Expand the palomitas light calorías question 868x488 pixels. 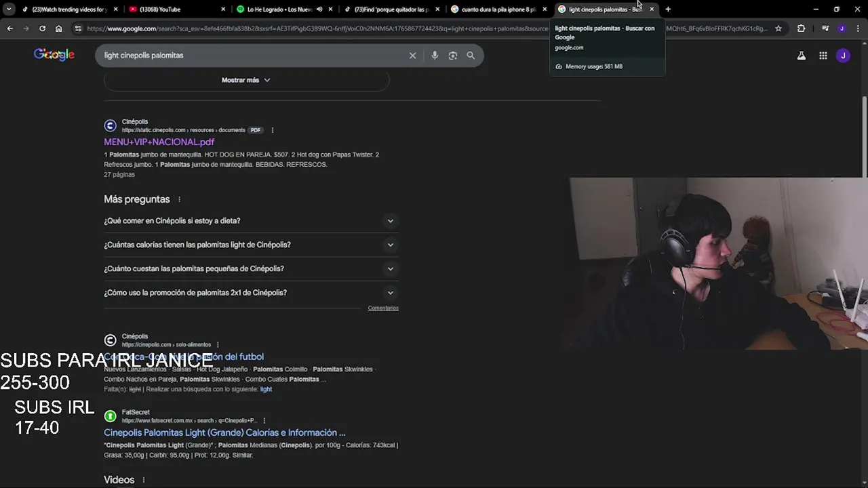tap(251, 245)
